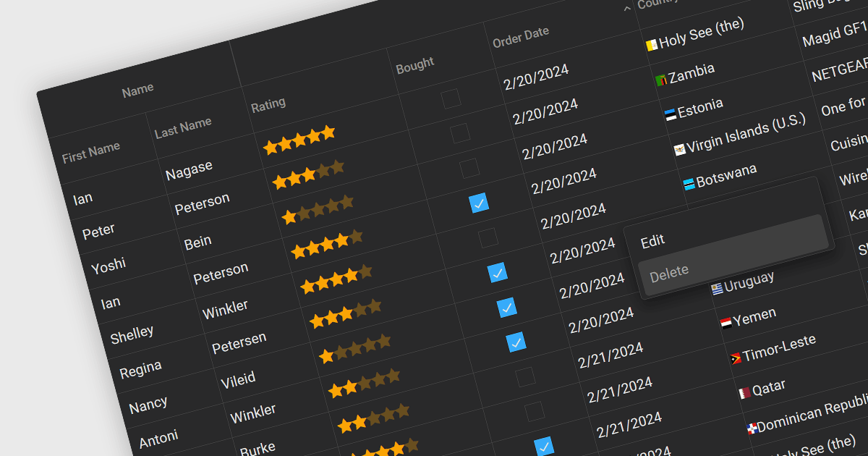Check the Bought box in the Estonia row

click(x=469, y=168)
